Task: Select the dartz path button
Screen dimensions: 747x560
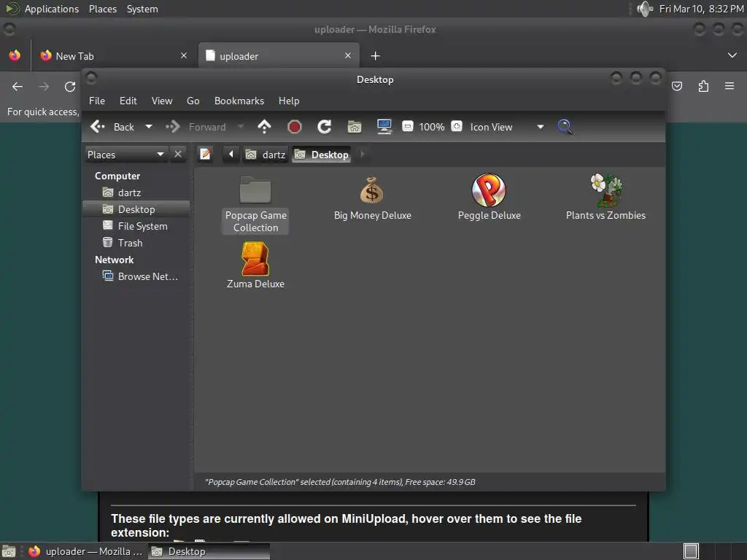Action: [x=266, y=155]
